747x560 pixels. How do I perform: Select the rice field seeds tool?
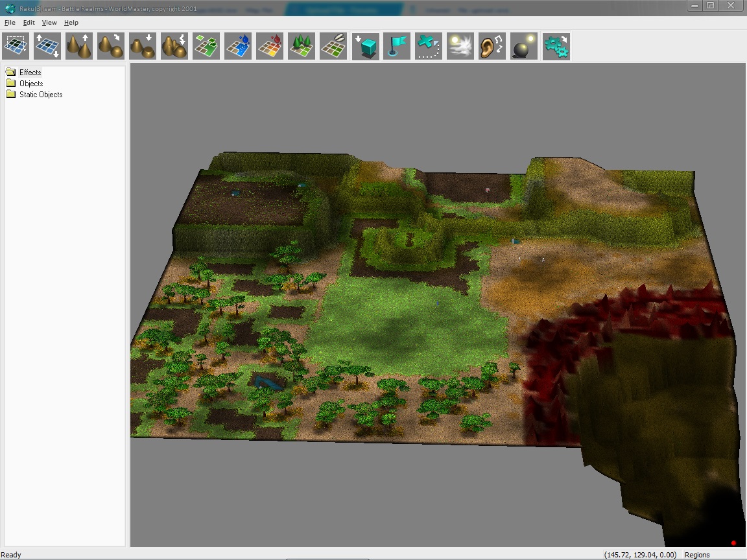click(x=333, y=46)
